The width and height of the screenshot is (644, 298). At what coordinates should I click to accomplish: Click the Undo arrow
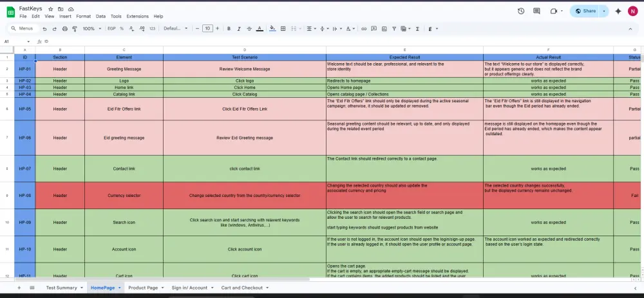(x=44, y=29)
